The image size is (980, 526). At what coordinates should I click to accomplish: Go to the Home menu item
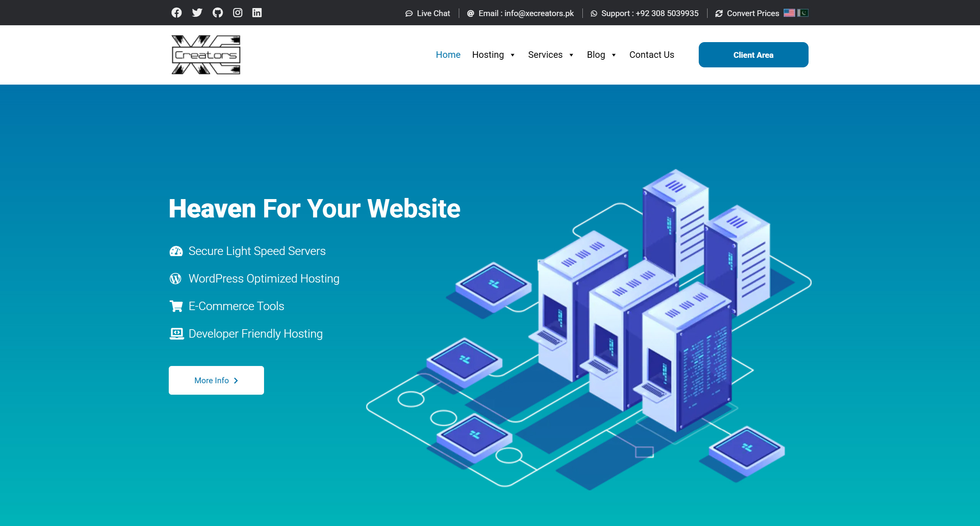448,55
